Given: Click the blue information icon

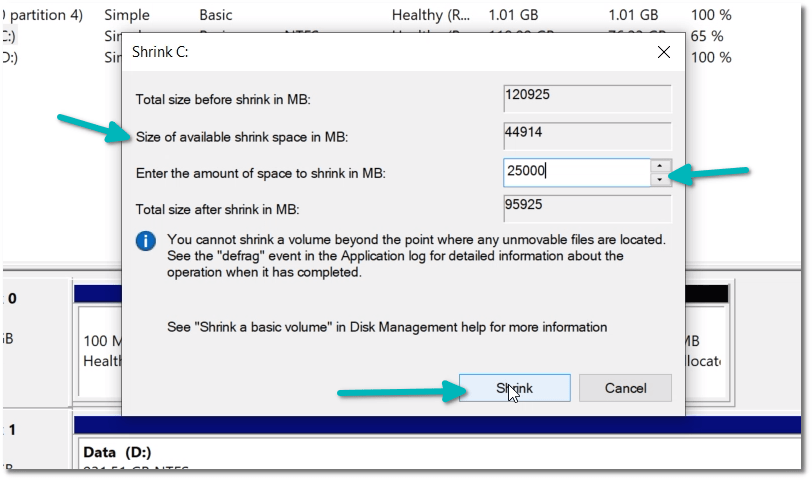Looking at the screenshot, I should pos(146,241).
